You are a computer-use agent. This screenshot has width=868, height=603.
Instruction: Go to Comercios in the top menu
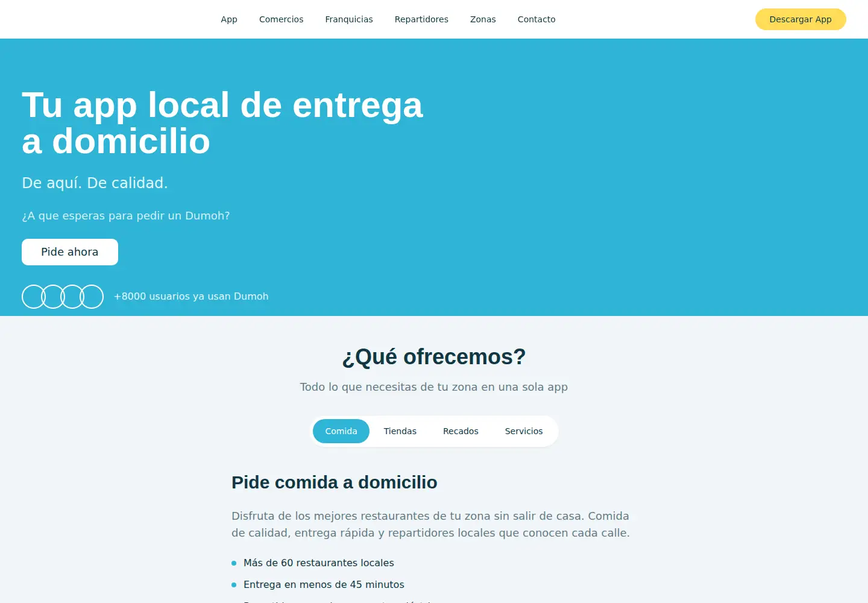pyautogui.click(x=281, y=19)
